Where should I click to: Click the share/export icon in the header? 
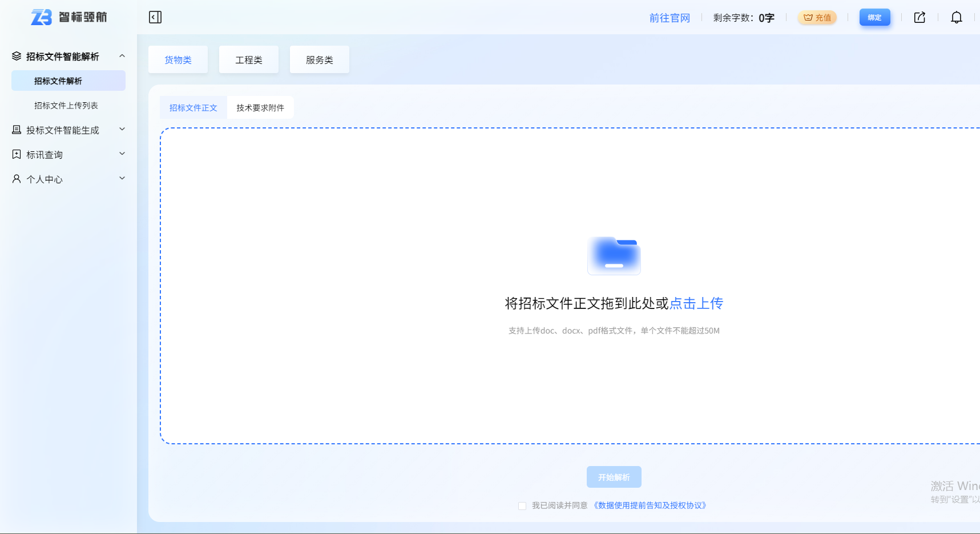(919, 17)
